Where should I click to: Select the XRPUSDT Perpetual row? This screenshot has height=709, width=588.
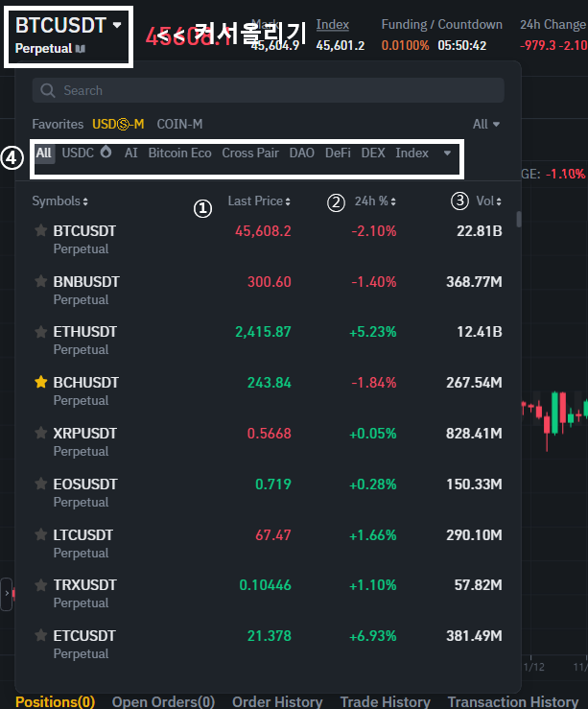[268, 441]
